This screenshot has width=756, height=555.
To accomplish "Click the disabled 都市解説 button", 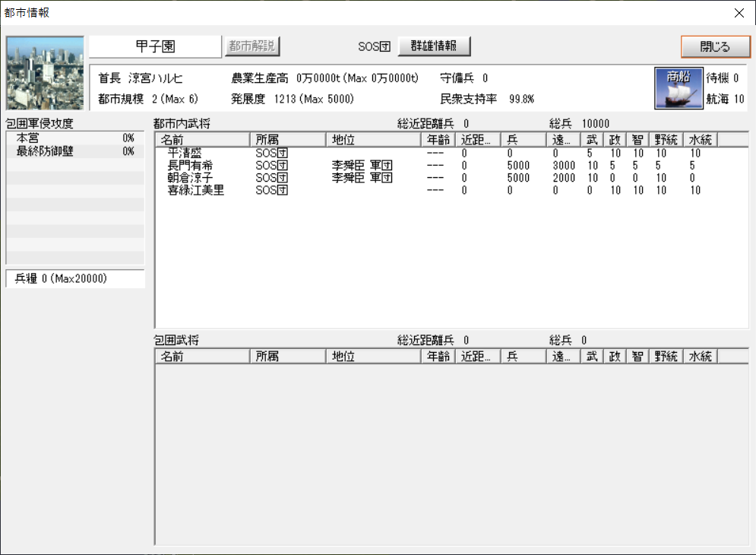I will pos(252,46).
